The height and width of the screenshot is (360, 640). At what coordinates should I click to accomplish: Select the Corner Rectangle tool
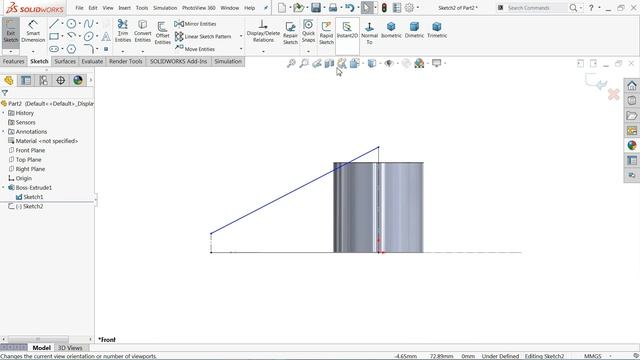point(53,37)
